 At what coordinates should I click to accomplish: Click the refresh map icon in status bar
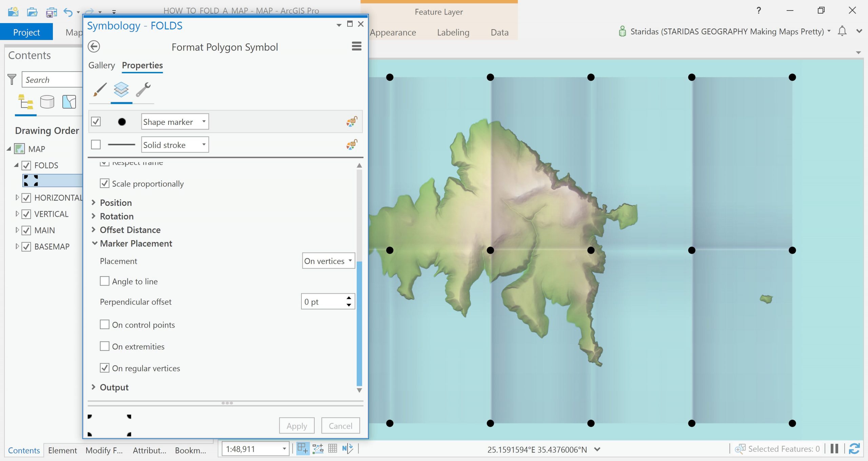tap(854, 449)
